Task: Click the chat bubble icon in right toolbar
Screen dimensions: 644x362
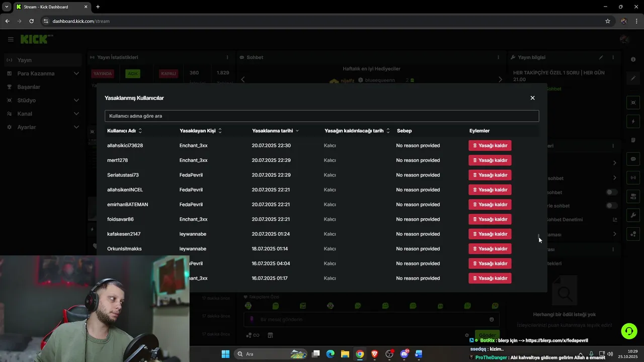Action: pos(633,159)
